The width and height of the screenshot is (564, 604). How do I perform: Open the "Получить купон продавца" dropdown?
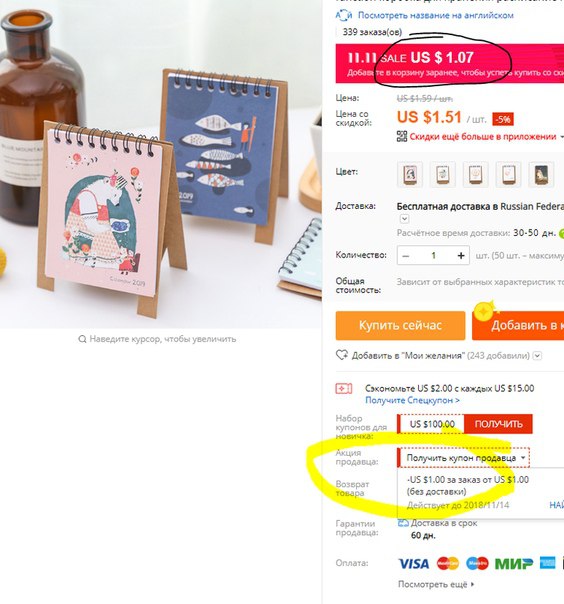(x=463, y=458)
